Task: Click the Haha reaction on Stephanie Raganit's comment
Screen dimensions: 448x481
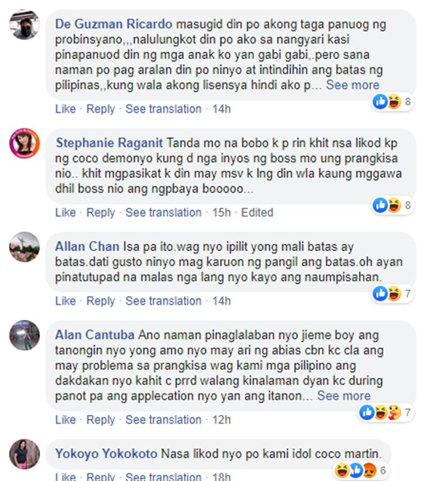Action: point(394,205)
